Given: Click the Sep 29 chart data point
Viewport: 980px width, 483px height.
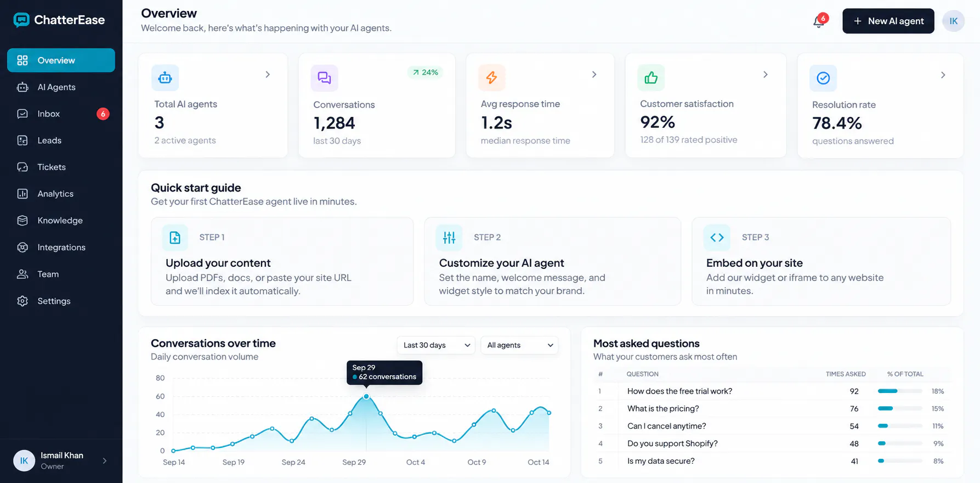Looking at the screenshot, I should point(366,396).
